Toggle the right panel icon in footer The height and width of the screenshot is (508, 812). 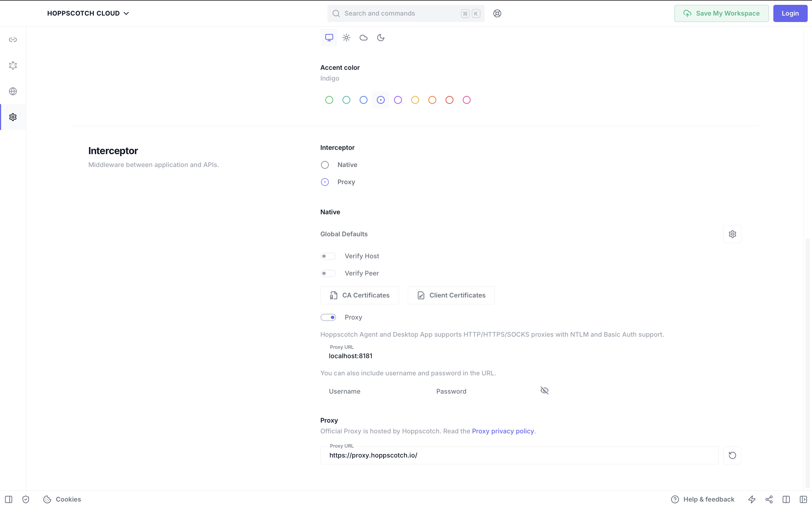803,499
